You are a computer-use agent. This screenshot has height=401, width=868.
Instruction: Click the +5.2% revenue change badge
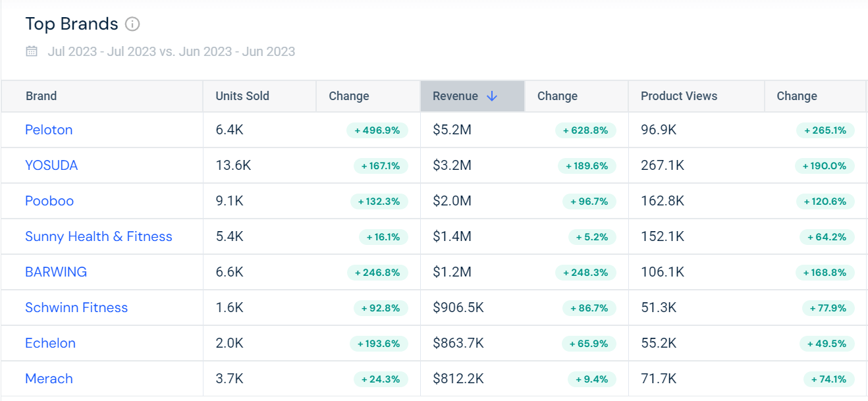591,237
